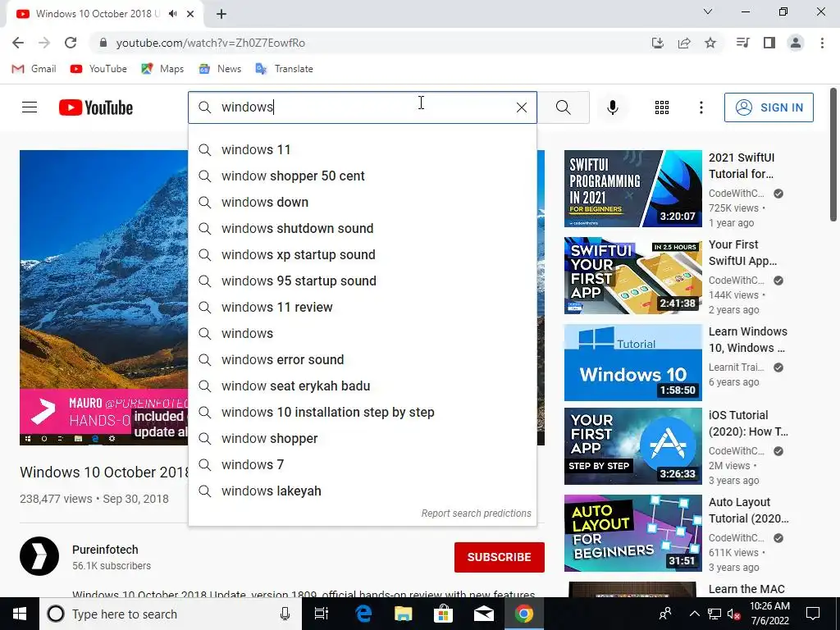The width and height of the screenshot is (840, 630).
Task: Click Report search predictions link
Action: pos(477,514)
